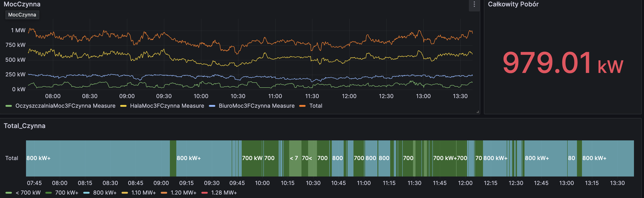Grab the MocCzynna panel resize handle
644x198 pixels.
coord(478,112)
